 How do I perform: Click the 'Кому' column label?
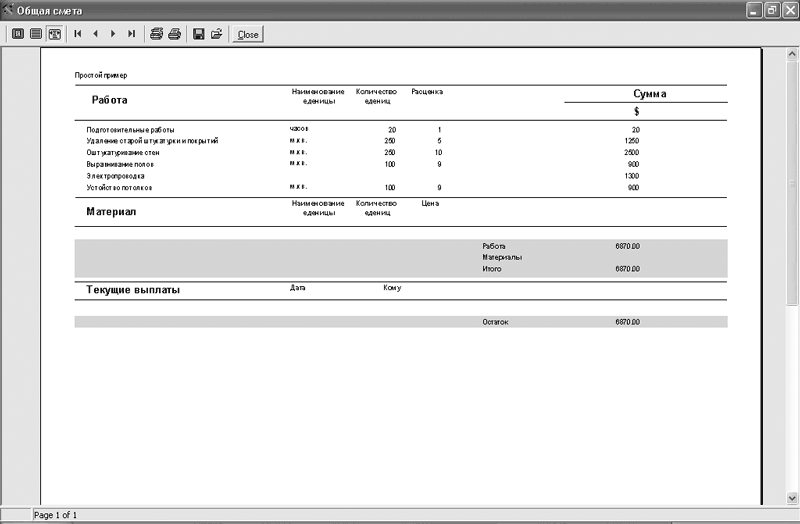[392, 288]
